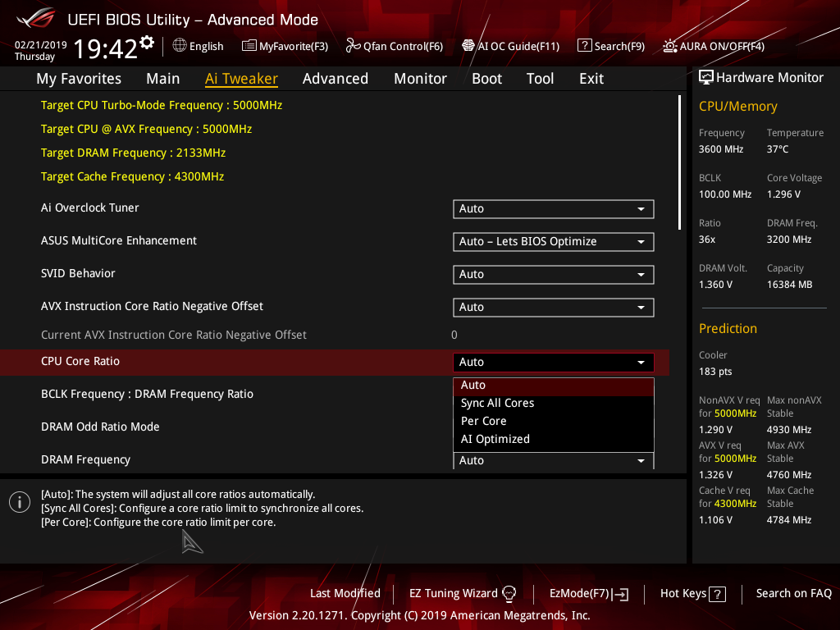Switch to the Monitor tab
The image size is (840, 630).
pos(420,79)
